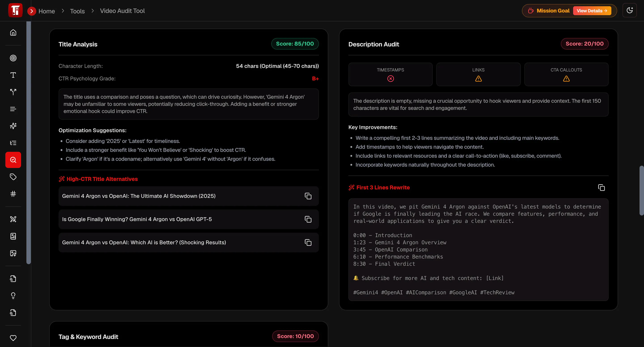
Task: Copy the First 3 Lines Rewrite text
Action: tap(601, 188)
